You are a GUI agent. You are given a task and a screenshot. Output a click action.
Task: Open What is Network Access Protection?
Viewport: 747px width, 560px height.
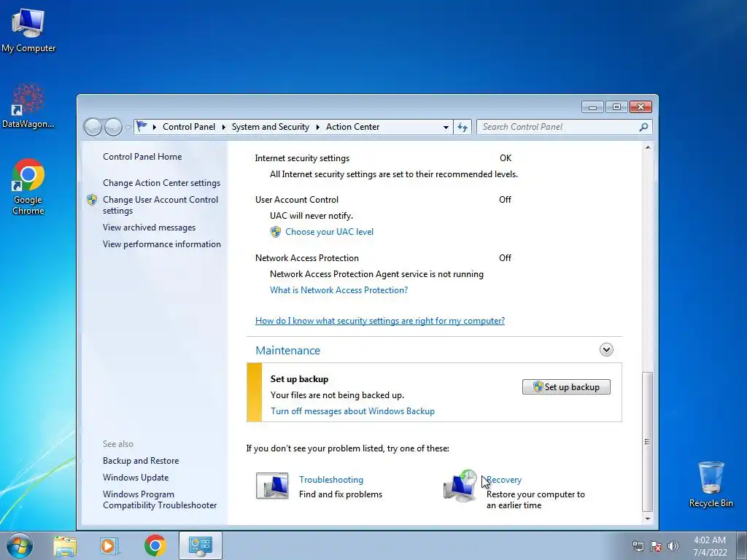(338, 290)
